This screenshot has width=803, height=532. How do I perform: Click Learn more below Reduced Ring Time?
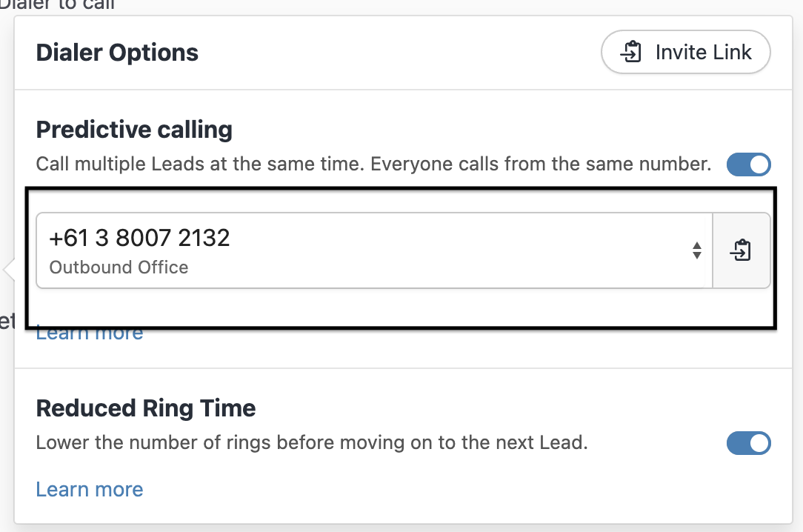point(89,489)
